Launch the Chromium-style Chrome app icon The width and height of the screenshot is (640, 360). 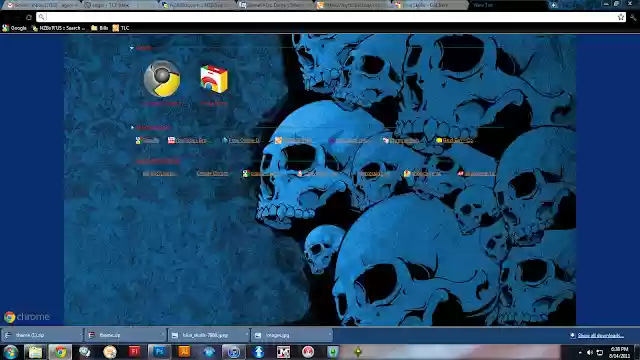point(162,79)
